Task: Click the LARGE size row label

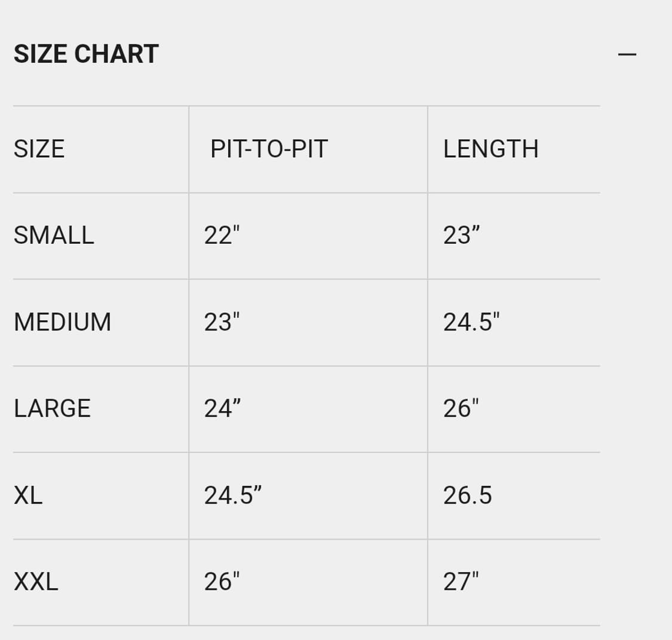Action: [x=52, y=408]
